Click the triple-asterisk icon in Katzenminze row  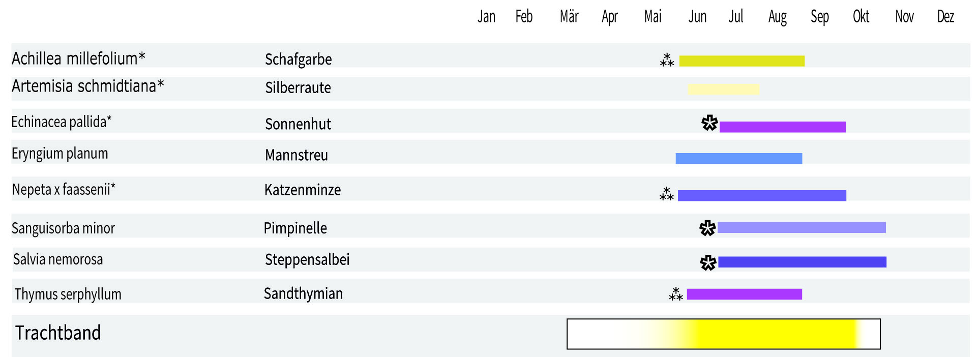(666, 194)
